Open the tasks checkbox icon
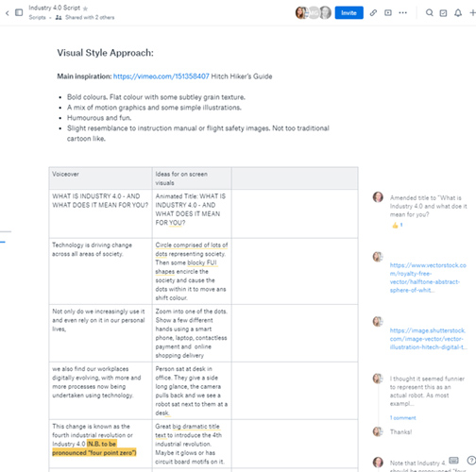The height and width of the screenshot is (472, 476). pyautogui.click(x=443, y=13)
